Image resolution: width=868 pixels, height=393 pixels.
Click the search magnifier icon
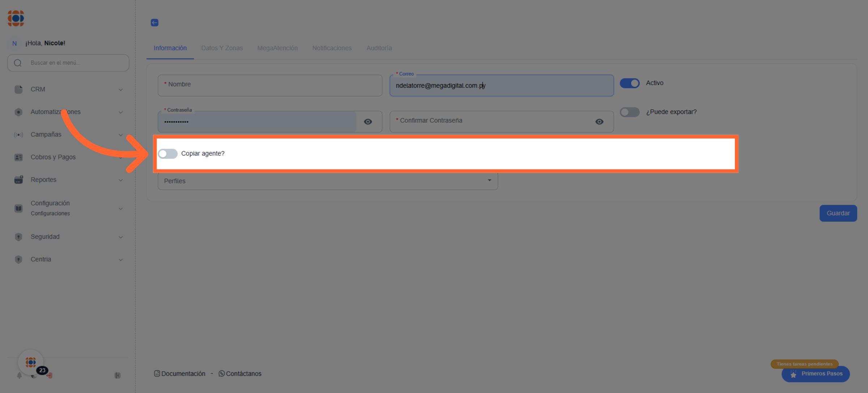point(18,63)
